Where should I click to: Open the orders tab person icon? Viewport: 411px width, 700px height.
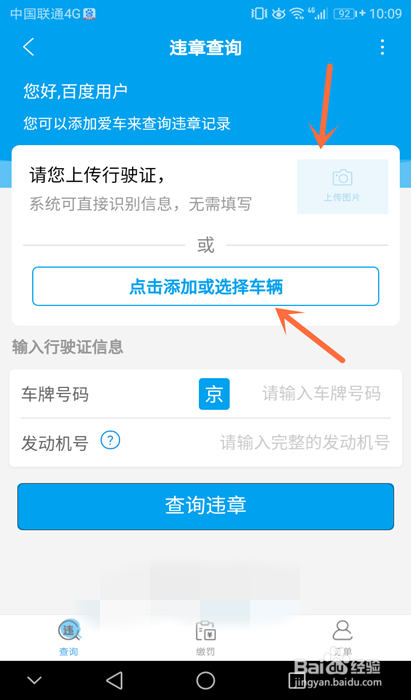342,631
